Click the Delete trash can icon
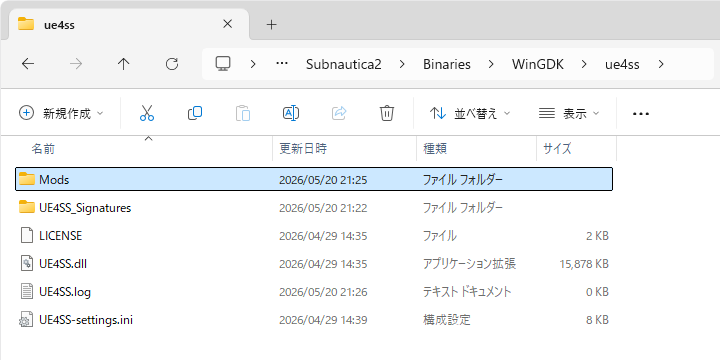Image resolution: width=720 pixels, height=360 pixels. pyautogui.click(x=387, y=113)
